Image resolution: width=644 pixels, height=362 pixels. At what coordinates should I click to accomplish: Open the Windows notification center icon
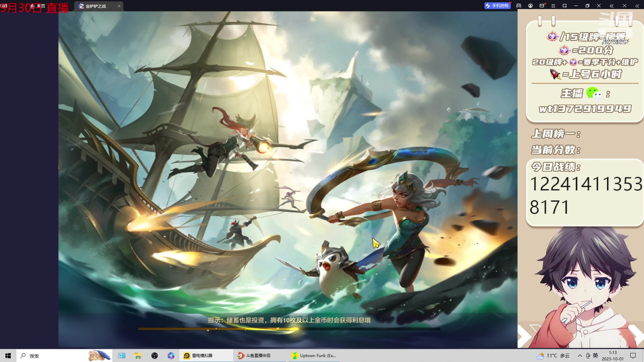point(633,356)
